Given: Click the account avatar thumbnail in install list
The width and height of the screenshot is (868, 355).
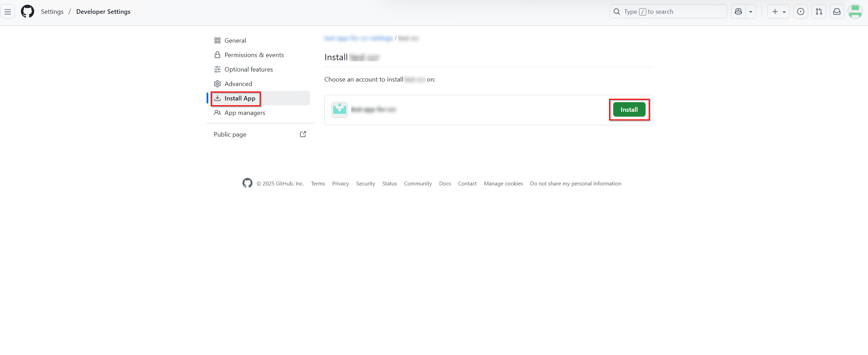Looking at the screenshot, I should tap(339, 110).
